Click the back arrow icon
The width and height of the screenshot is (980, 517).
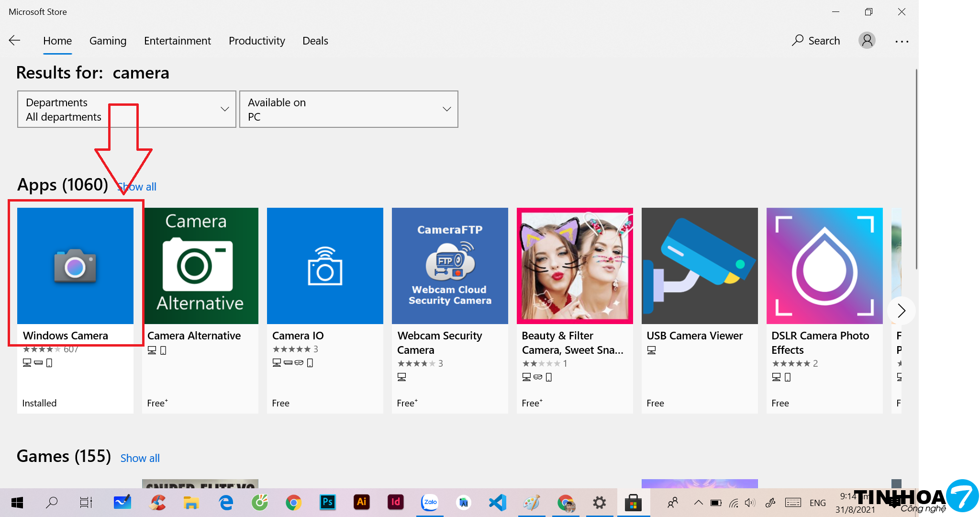[x=15, y=41]
